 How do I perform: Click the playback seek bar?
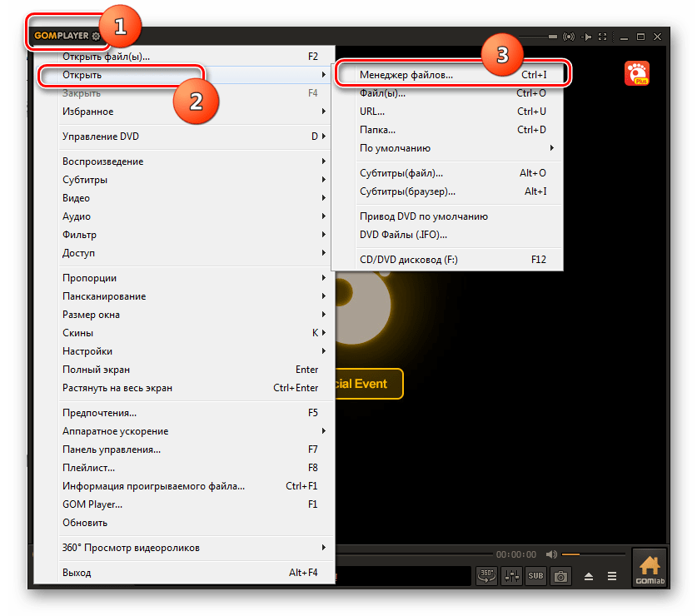click(x=415, y=554)
